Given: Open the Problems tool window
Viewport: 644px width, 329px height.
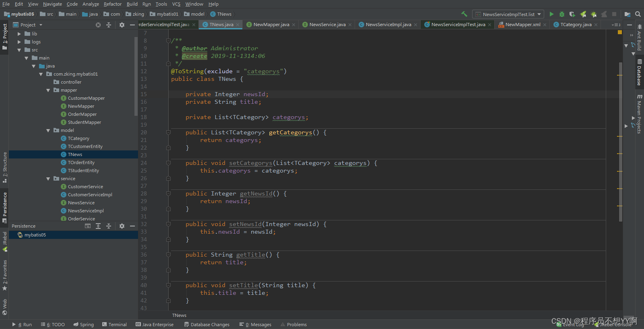Looking at the screenshot, I should click(x=293, y=325).
